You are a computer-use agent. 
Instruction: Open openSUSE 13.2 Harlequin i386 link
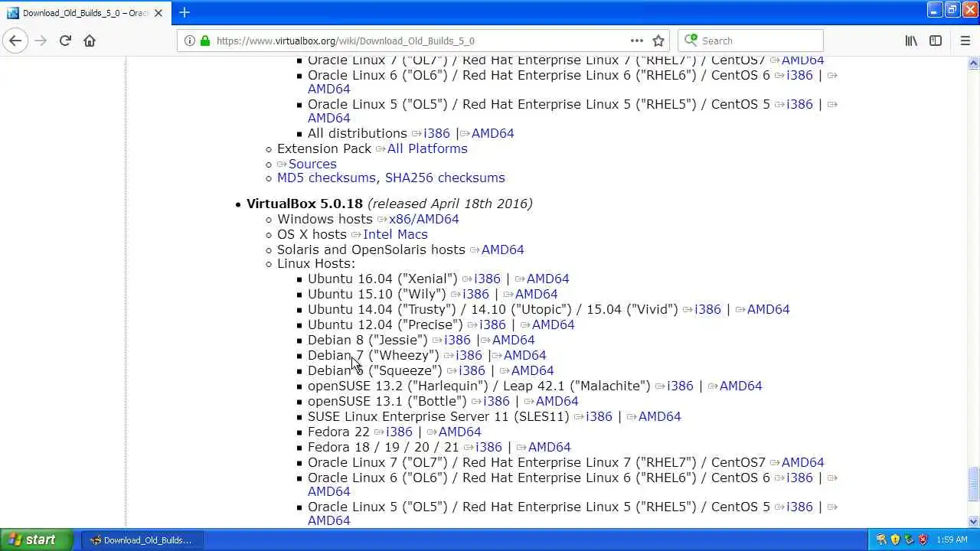click(680, 386)
